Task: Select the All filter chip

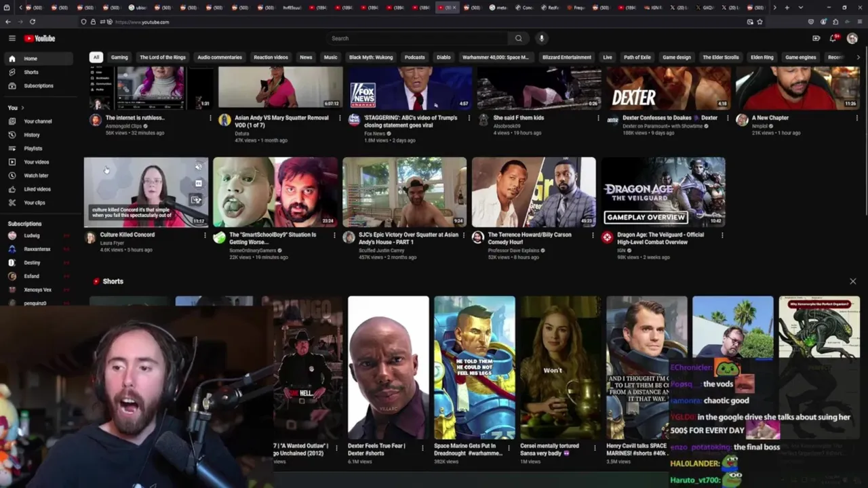Action: (x=96, y=58)
